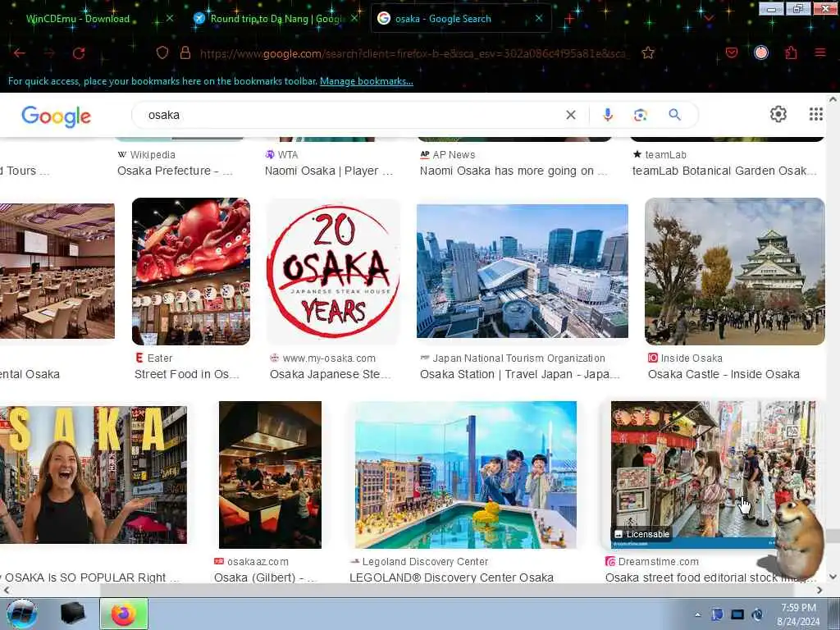Open the Osaka Castle image
The width and height of the screenshot is (840, 630).
coord(734,271)
